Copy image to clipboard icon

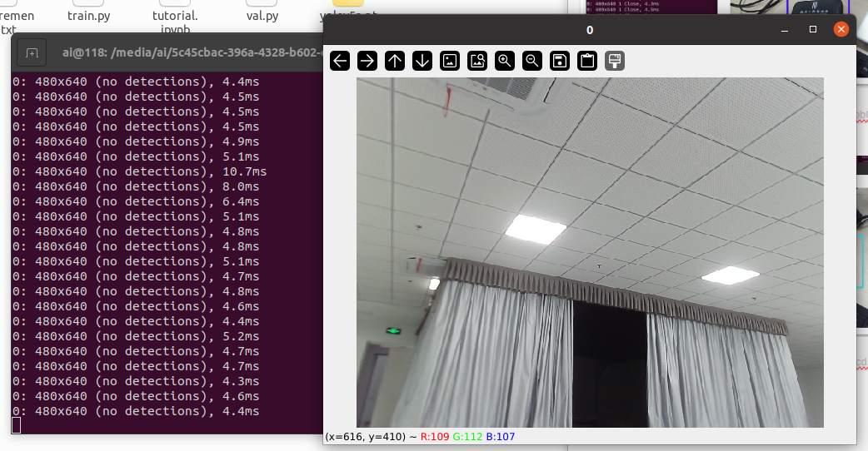[587, 61]
